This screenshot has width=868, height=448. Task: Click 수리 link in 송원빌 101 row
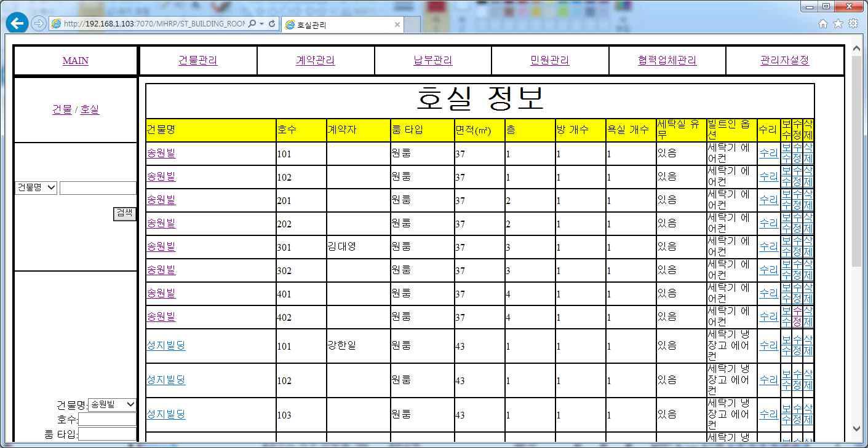(768, 154)
